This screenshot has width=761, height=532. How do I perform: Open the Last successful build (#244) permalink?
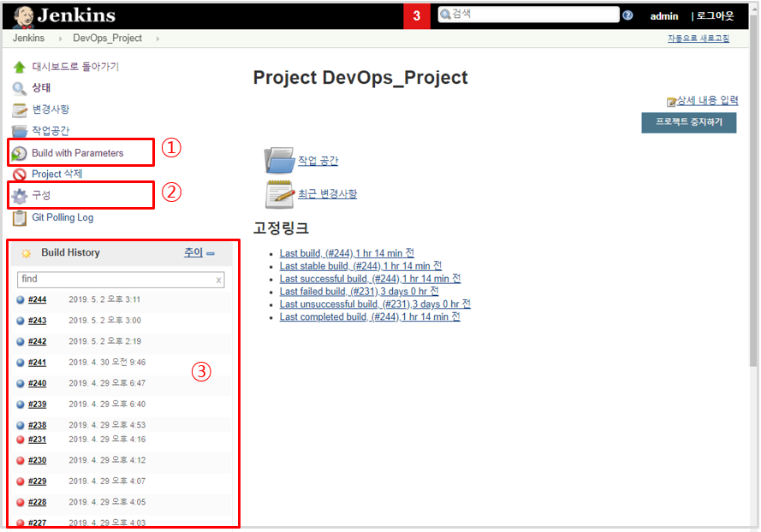coord(371,278)
